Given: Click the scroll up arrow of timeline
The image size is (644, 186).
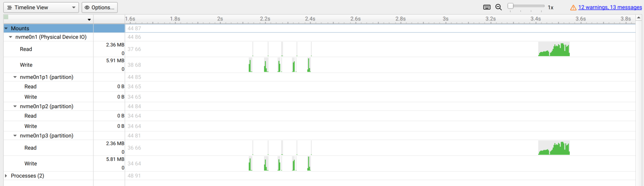Looking at the screenshot, I should (639, 17).
